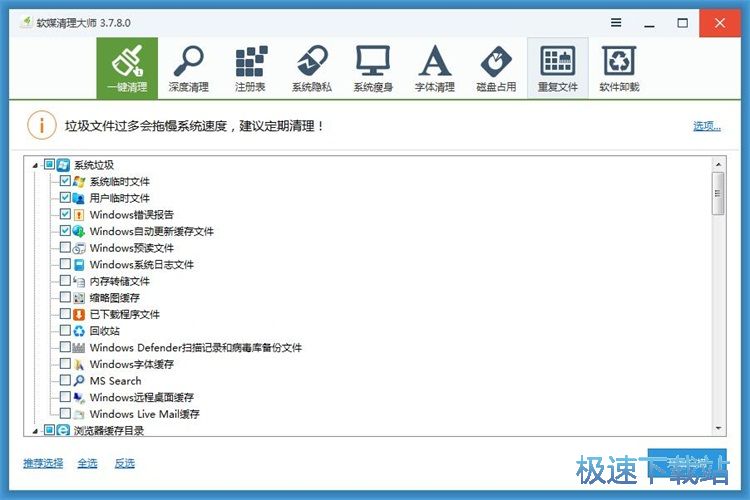750x500 pixels.
Task: Select the 内存转储文件 row text
Action: 120,281
